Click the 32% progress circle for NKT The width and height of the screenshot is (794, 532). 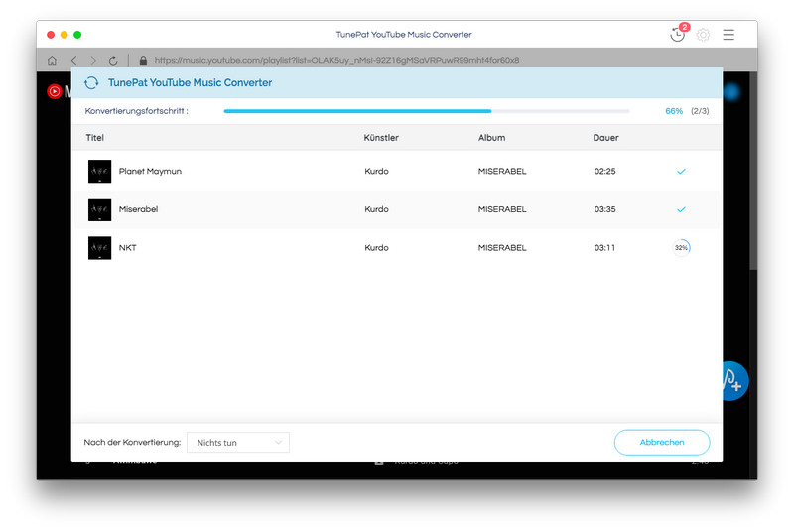(x=681, y=247)
